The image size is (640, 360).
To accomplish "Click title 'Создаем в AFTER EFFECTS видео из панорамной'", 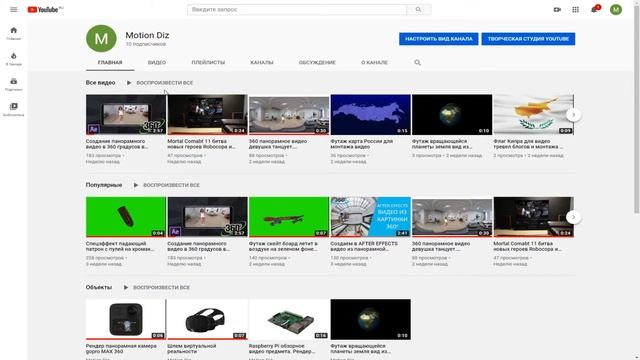I will click(364, 247).
